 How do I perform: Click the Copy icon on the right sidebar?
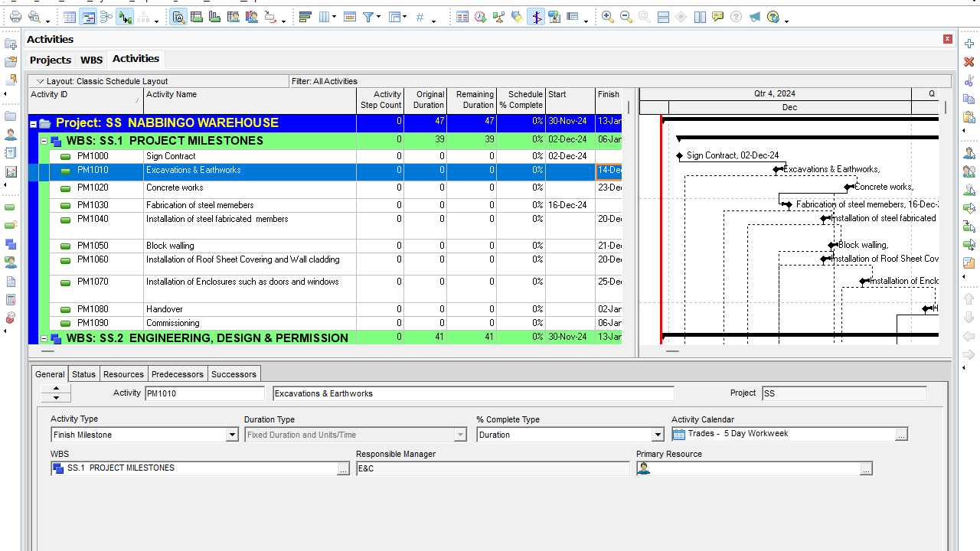pos(969,98)
